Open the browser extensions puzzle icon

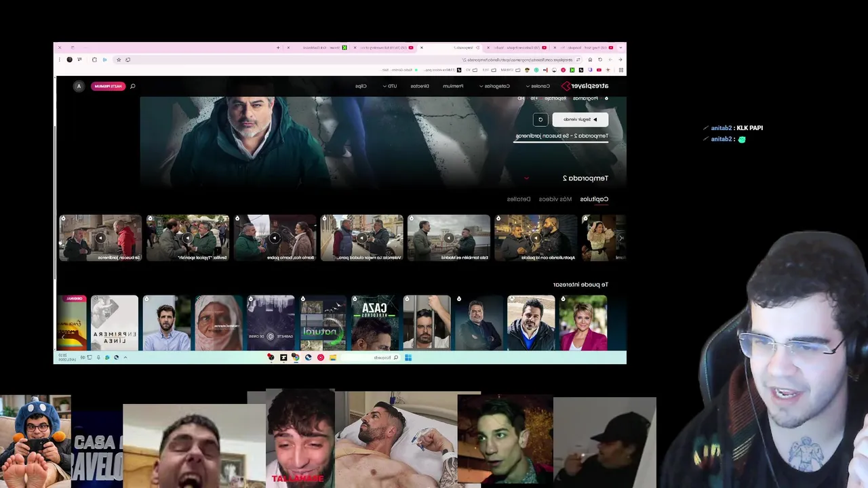[94, 60]
